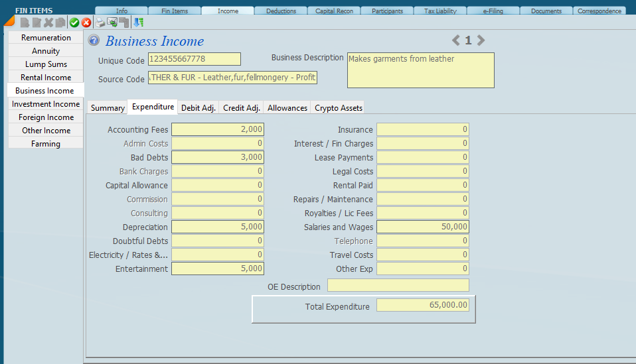This screenshot has width=636, height=364.
Task: Open Farming in the left sidebar
Action: (x=46, y=144)
